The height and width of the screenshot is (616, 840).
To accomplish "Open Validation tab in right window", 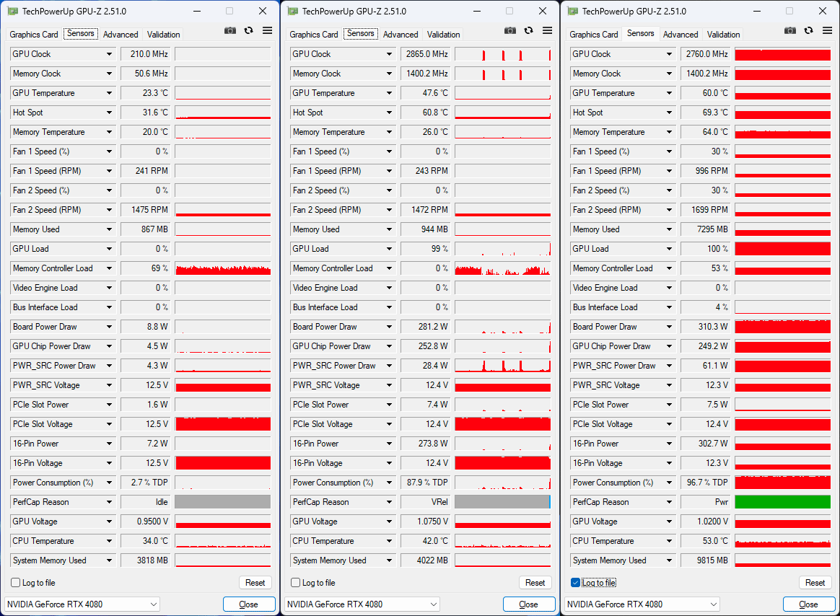I will click(x=723, y=35).
